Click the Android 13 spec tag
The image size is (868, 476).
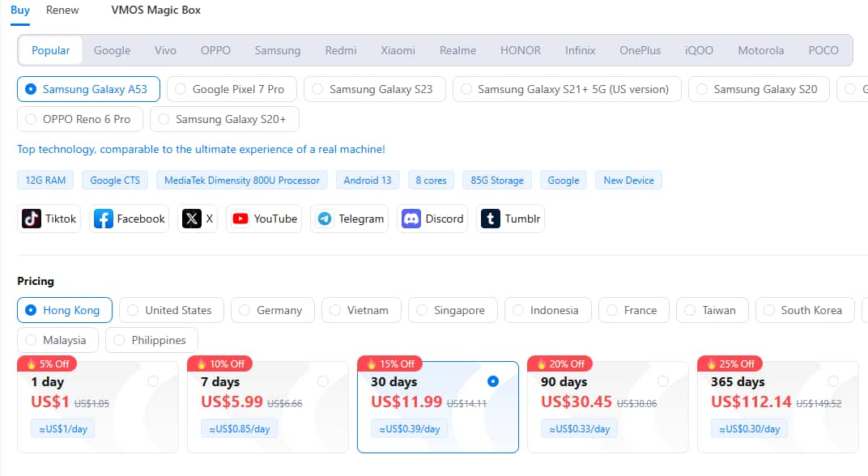tap(367, 181)
